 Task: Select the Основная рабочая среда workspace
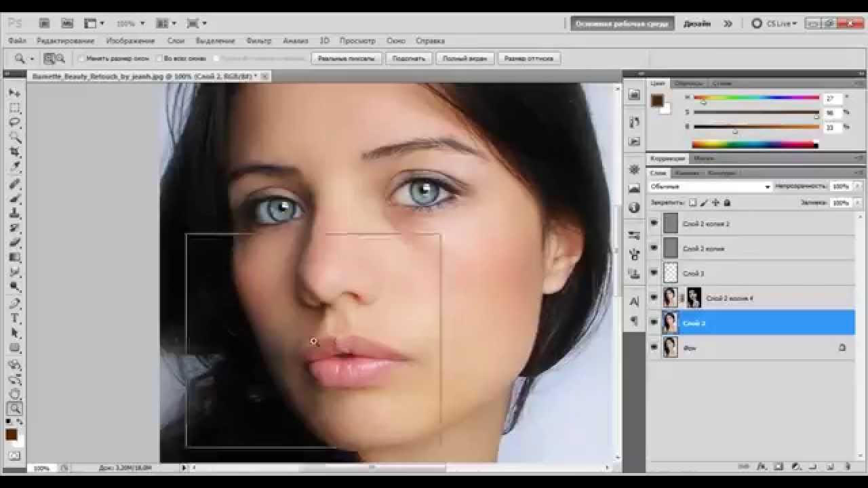tap(622, 23)
